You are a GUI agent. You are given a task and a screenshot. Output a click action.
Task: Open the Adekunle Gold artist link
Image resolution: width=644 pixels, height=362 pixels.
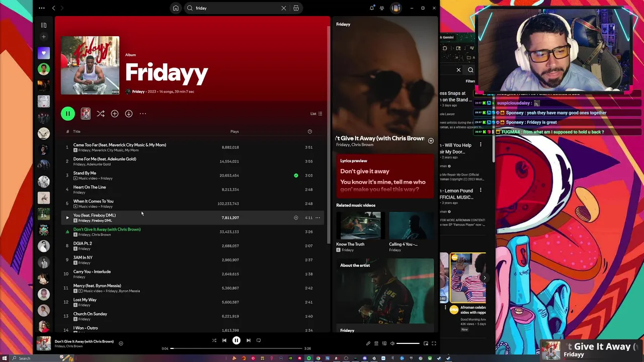[99, 164]
